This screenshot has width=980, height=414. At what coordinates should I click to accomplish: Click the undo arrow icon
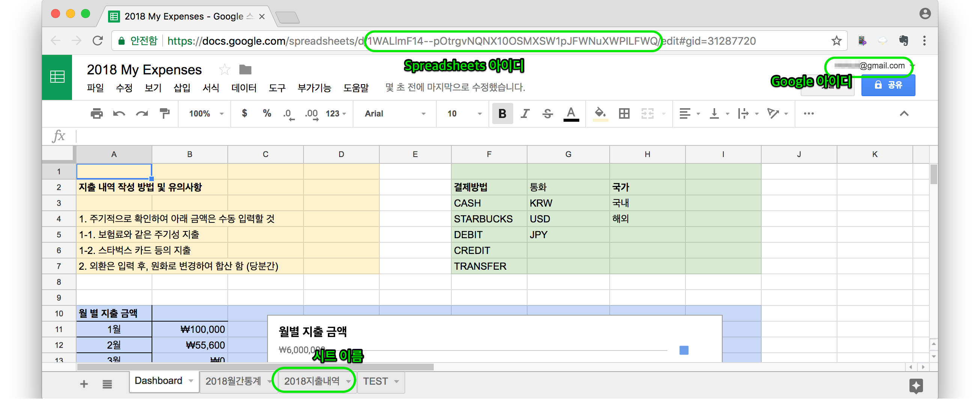pyautogui.click(x=119, y=113)
